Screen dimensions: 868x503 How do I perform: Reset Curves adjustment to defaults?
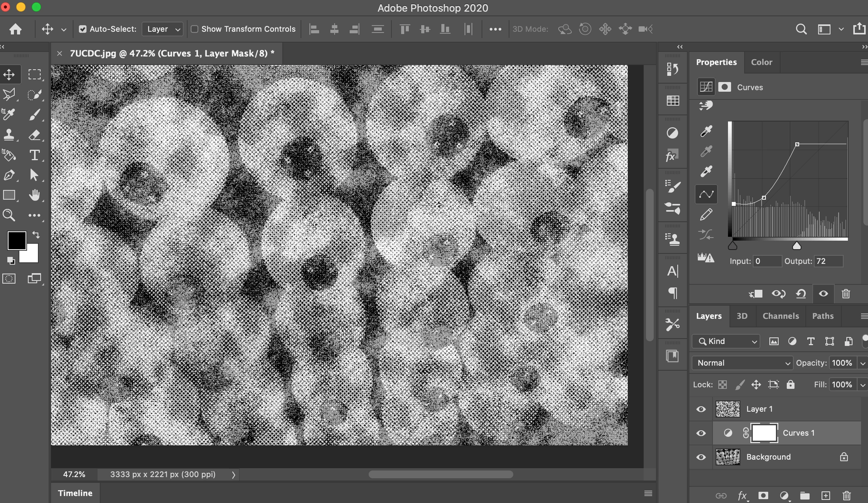pos(801,294)
